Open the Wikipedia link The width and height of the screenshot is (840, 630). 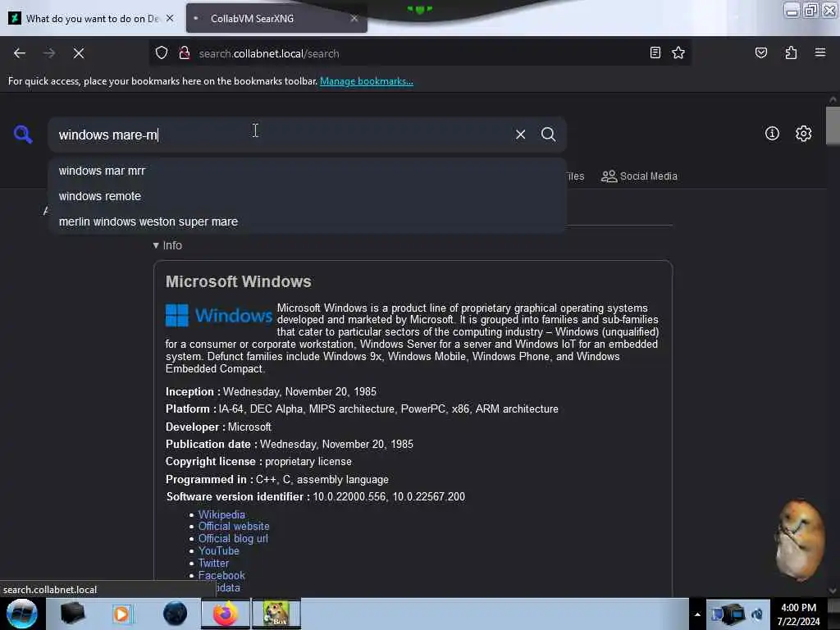(221, 514)
